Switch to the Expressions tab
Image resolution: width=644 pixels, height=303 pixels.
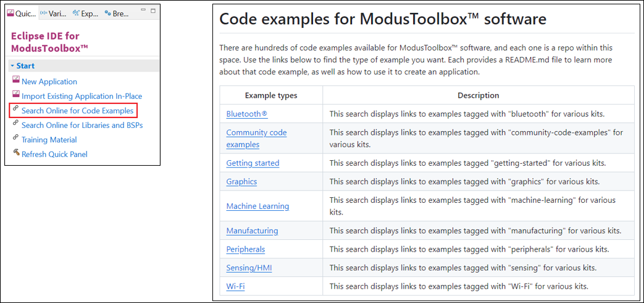[x=85, y=13]
